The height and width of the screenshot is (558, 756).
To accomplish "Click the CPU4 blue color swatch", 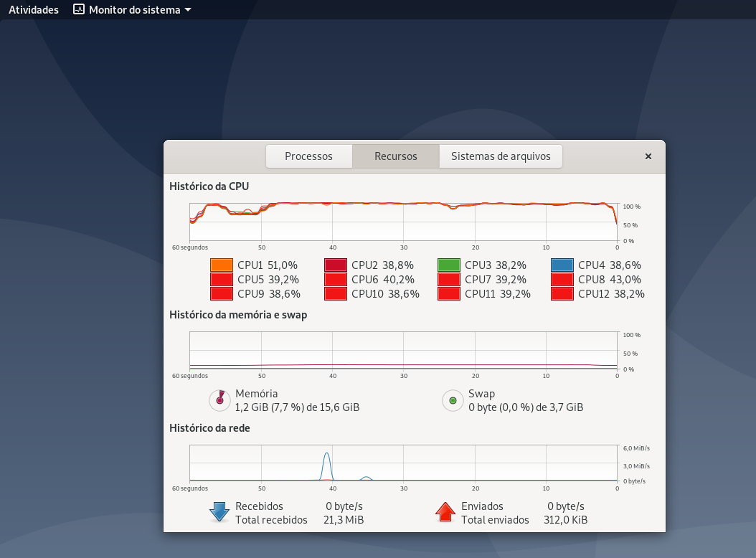I will click(x=562, y=265).
